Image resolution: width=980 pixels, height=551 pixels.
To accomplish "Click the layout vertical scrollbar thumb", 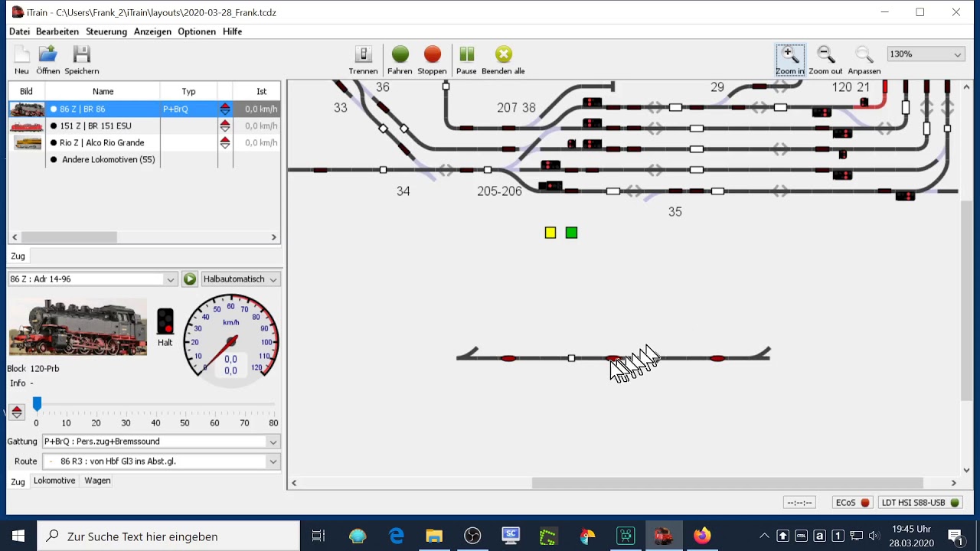I will (x=966, y=302).
